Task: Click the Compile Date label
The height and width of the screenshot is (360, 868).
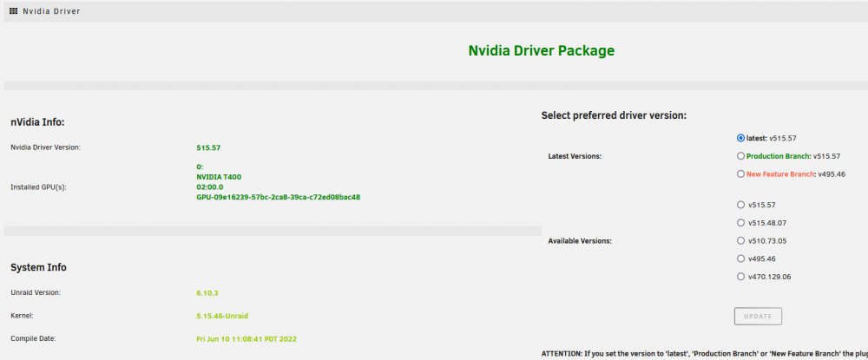Action: (x=33, y=338)
